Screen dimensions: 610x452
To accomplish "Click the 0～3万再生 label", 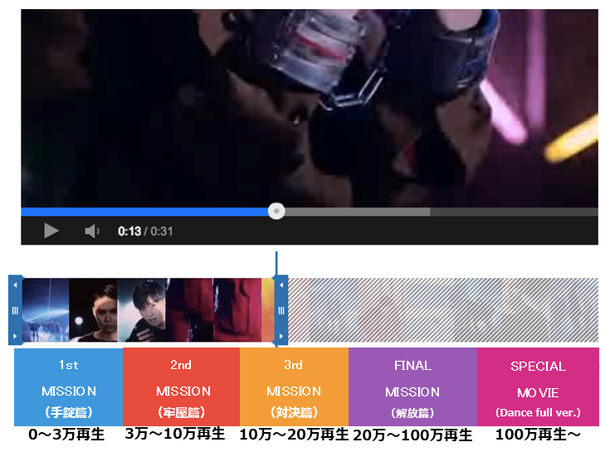I will tap(67, 434).
